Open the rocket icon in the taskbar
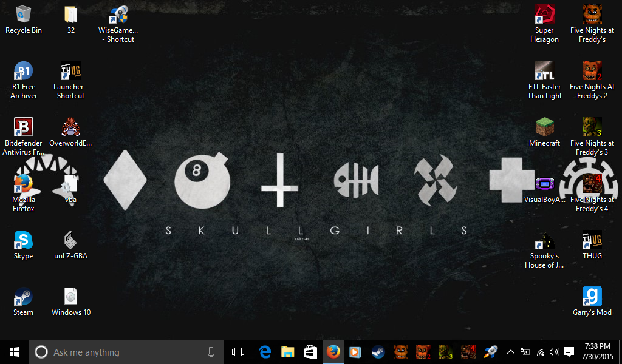Screen dimensions: 622x364 [x=491, y=352]
